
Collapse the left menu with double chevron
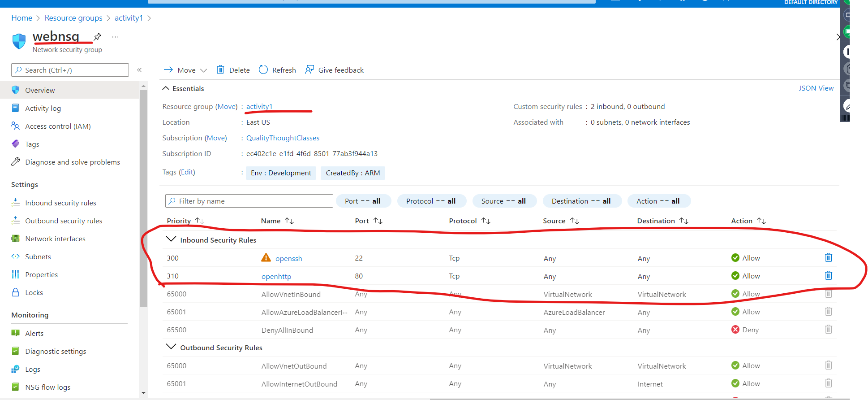pyautogui.click(x=139, y=70)
